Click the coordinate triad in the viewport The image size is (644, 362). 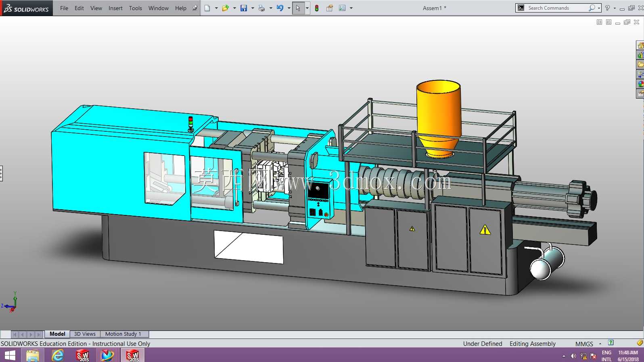pyautogui.click(x=10, y=303)
